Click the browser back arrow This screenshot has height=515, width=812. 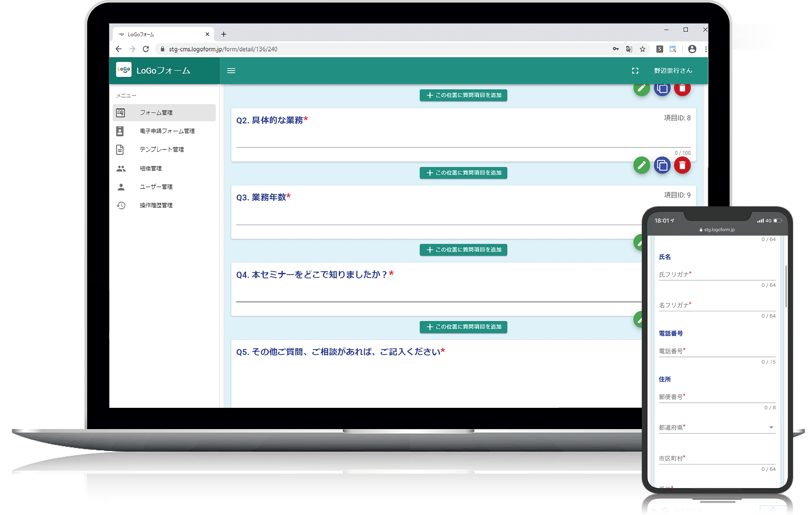point(118,49)
